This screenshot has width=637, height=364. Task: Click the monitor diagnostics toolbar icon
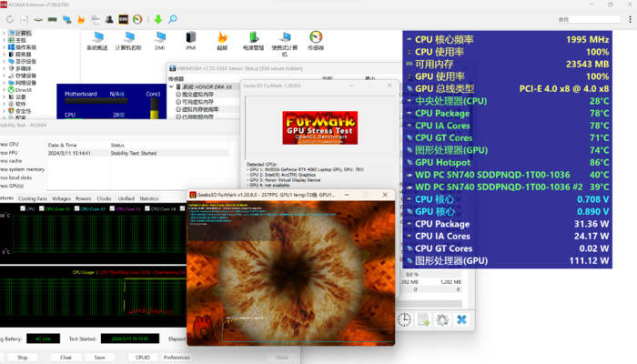click(66, 19)
